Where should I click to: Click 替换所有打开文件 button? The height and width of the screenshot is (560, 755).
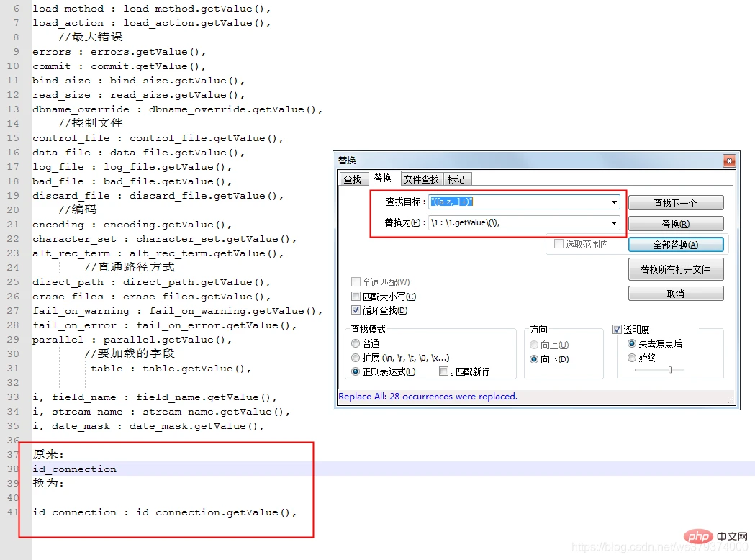[675, 269]
